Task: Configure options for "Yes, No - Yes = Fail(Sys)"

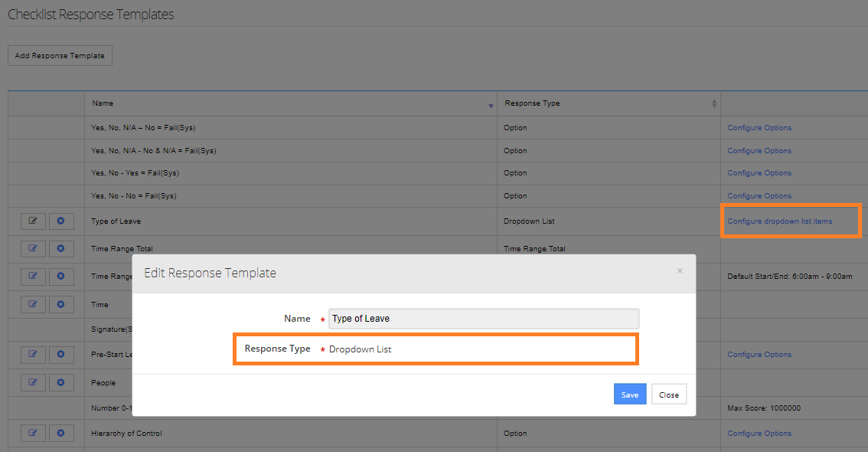Action: [x=759, y=172]
